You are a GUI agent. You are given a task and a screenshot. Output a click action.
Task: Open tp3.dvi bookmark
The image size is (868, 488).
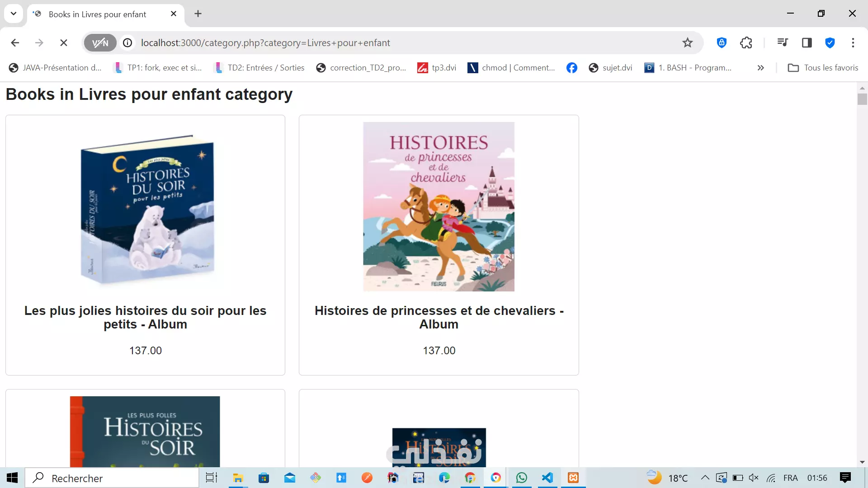click(x=437, y=68)
